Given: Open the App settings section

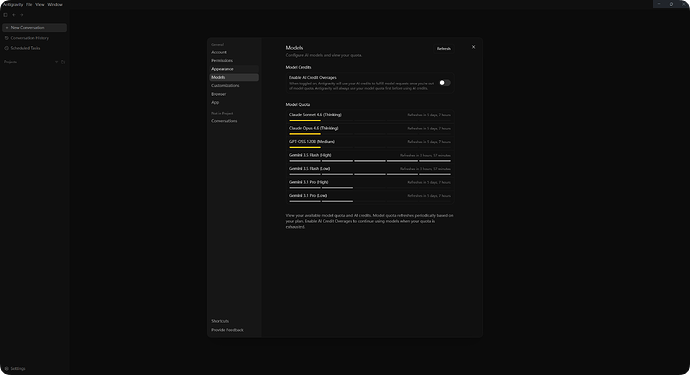Looking at the screenshot, I should (x=234, y=103).
